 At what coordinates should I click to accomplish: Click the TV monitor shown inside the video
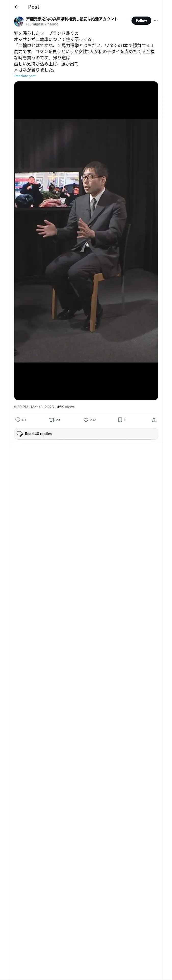pos(47,190)
